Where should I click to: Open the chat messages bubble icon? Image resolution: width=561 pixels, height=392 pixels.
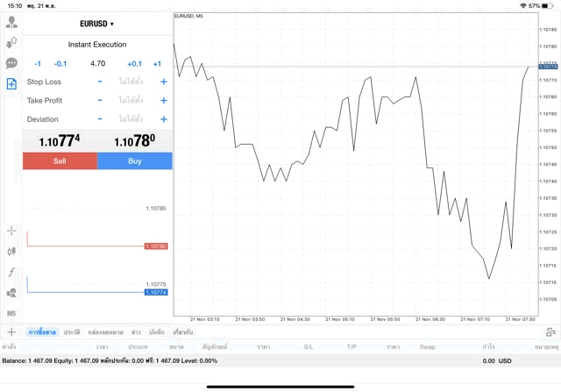point(11,63)
